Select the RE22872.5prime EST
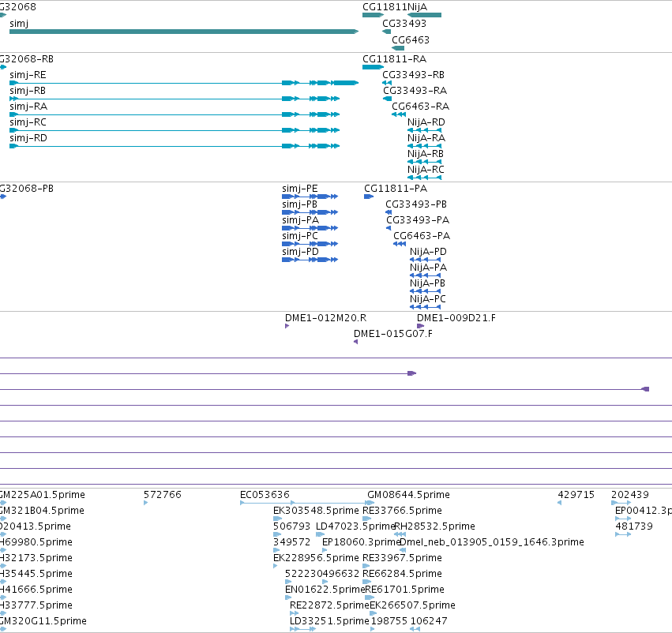The width and height of the screenshot is (672, 633). click(x=294, y=614)
